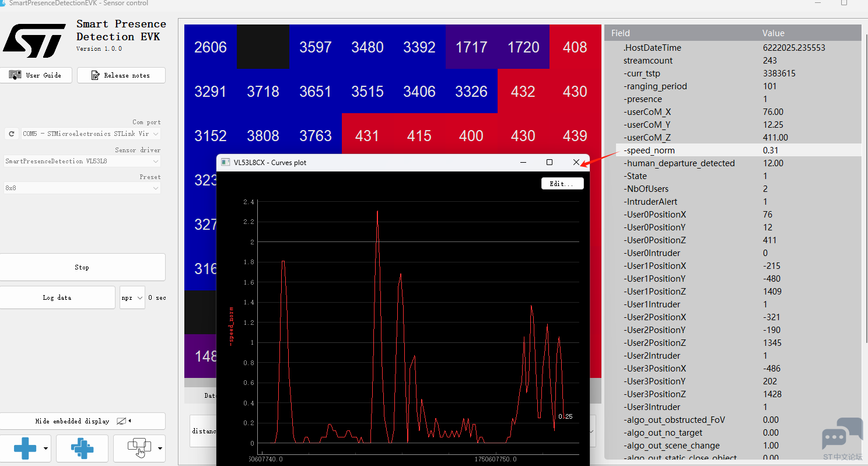This screenshot has width=868, height=466.
Task: Open the Com port COM5 dropdown
Action: coord(90,134)
